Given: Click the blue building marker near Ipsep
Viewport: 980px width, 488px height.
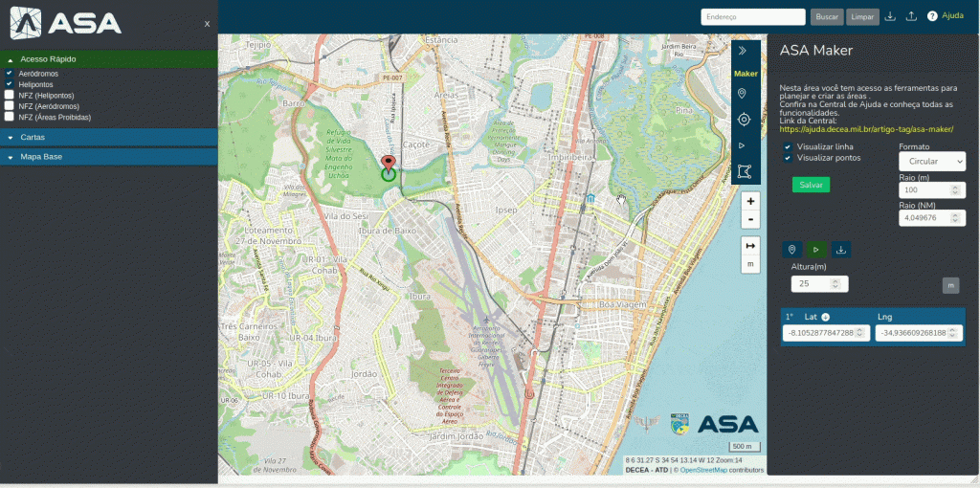Looking at the screenshot, I should point(590,198).
